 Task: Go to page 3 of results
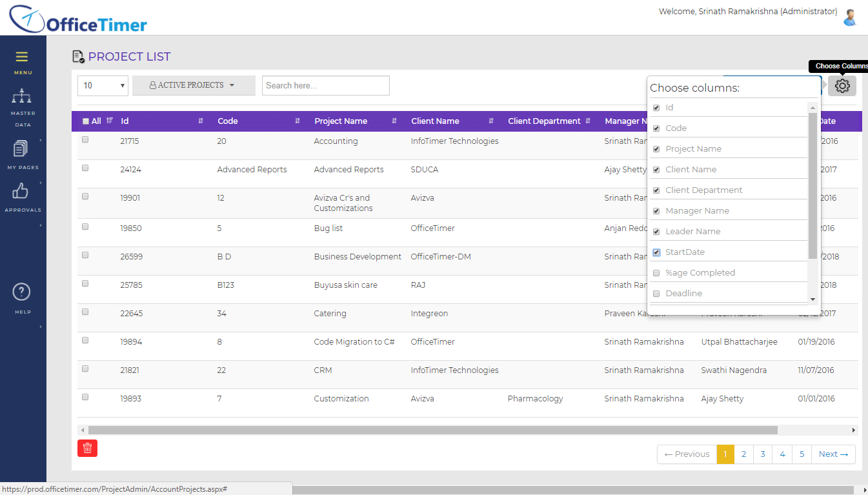point(762,454)
